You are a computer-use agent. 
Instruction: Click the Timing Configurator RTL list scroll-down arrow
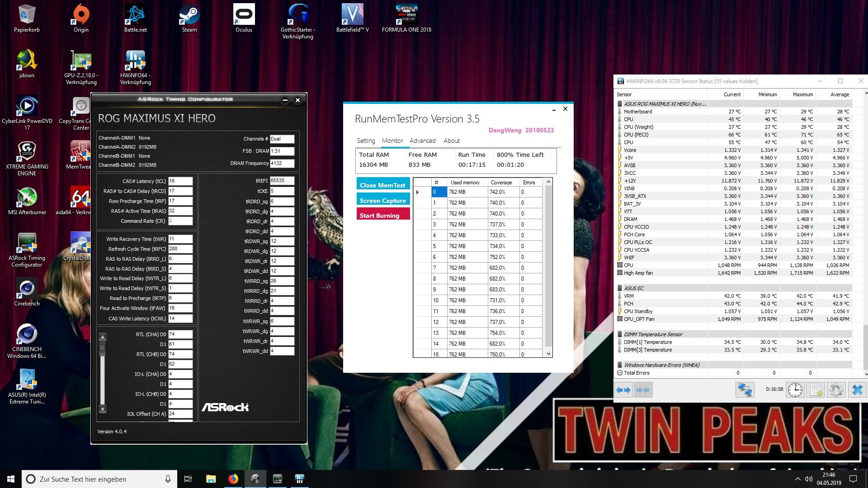point(103,409)
